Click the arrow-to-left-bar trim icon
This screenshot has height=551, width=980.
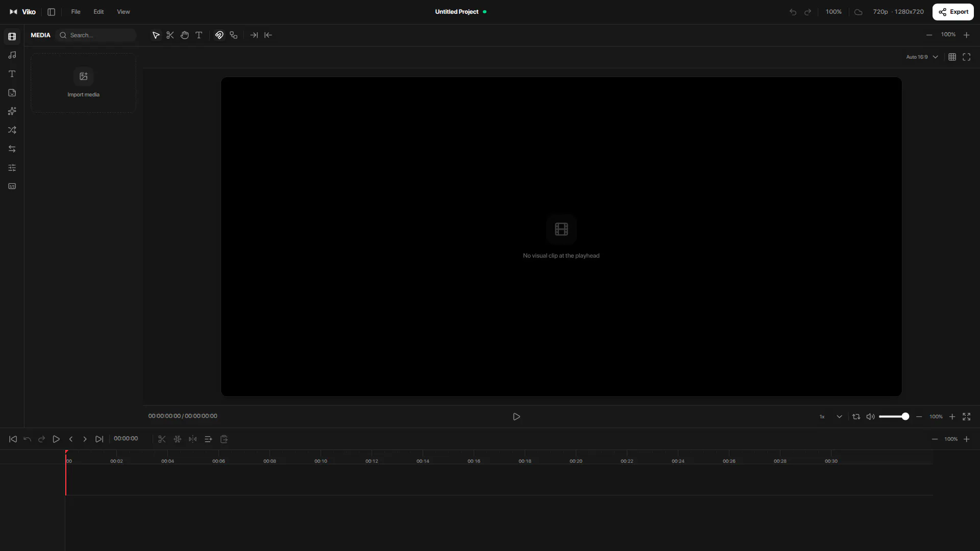click(268, 35)
